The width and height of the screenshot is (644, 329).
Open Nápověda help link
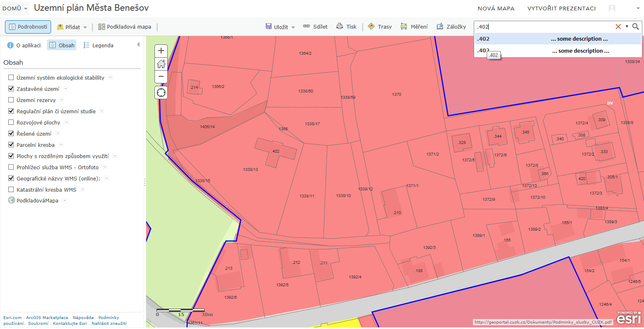point(83,318)
